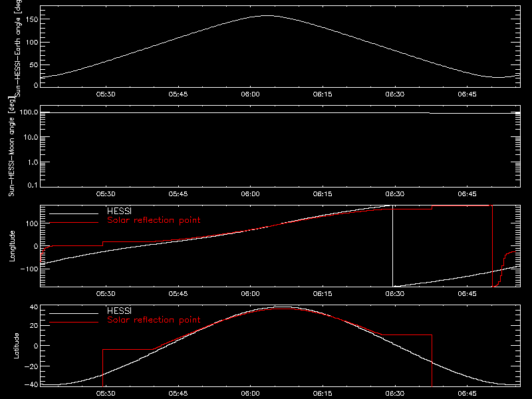Click 06:00 label under Moon angle plot
Viewport: 532px width, 399px height.
coord(250,194)
